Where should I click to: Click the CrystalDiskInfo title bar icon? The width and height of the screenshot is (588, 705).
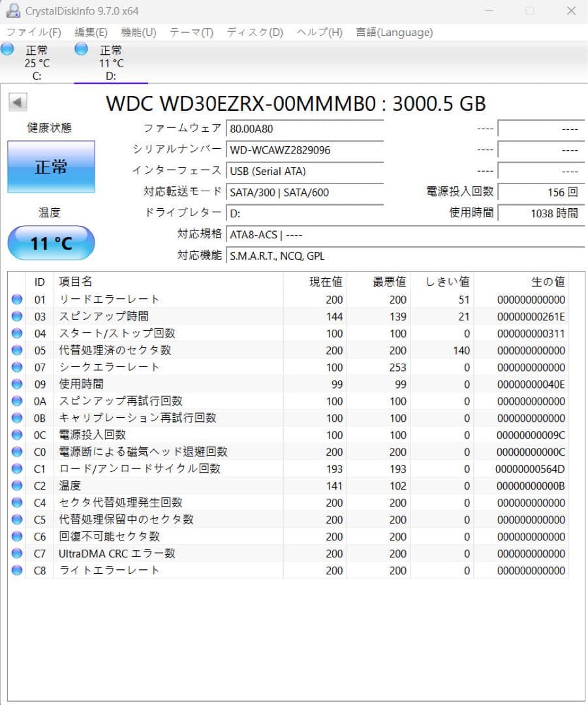14,10
